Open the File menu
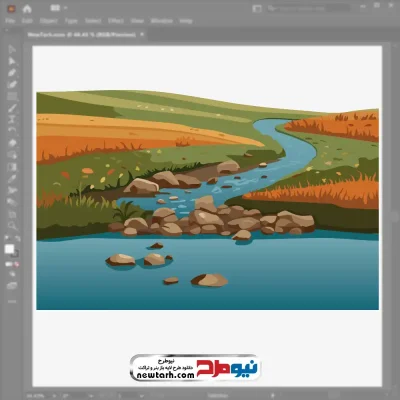Screen dimensions: 400x400 coord(10,21)
